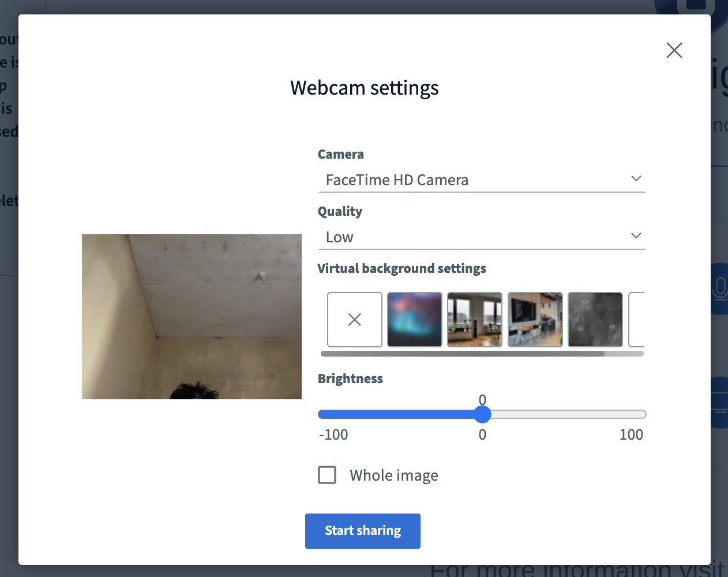Click the virtual backgrounds horizontal scrollbar
Viewport: 728px width, 577px height.
[x=463, y=354]
